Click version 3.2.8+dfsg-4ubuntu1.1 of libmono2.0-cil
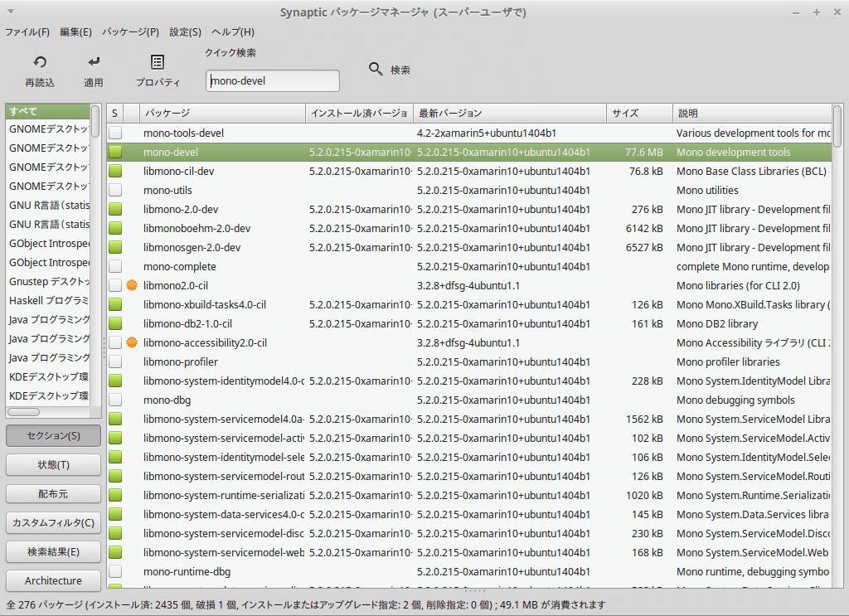The image size is (849, 616). [x=468, y=285]
